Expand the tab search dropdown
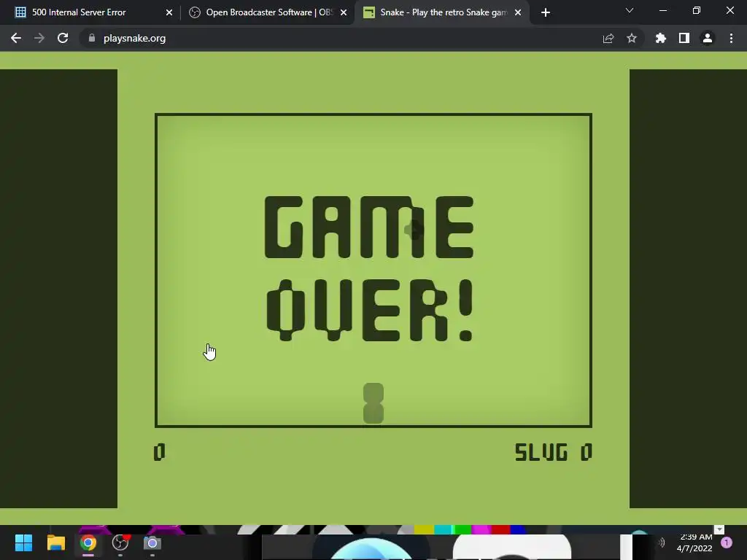747x560 pixels. click(630, 10)
